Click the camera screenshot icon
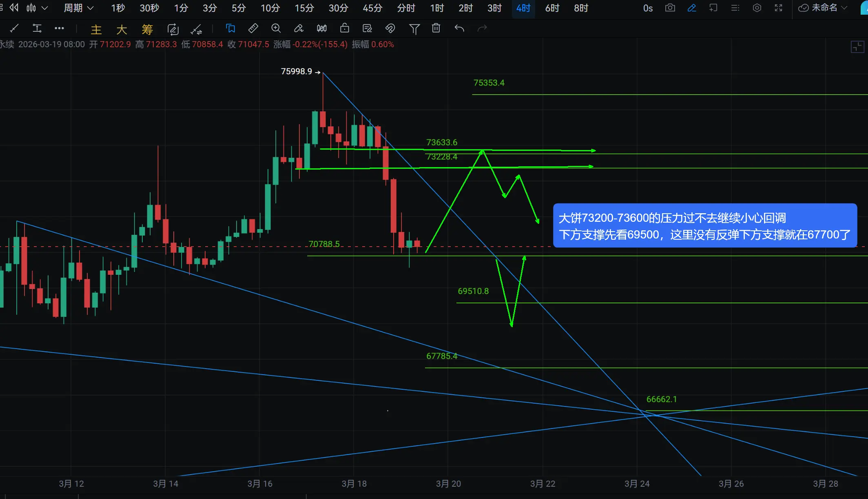This screenshot has height=499, width=868. pyautogui.click(x=670, y=8)
